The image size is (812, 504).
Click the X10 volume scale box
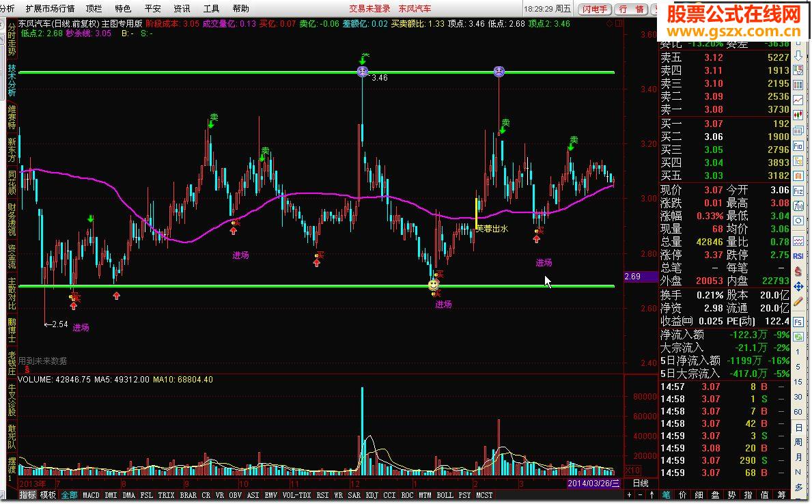(633, 471)
